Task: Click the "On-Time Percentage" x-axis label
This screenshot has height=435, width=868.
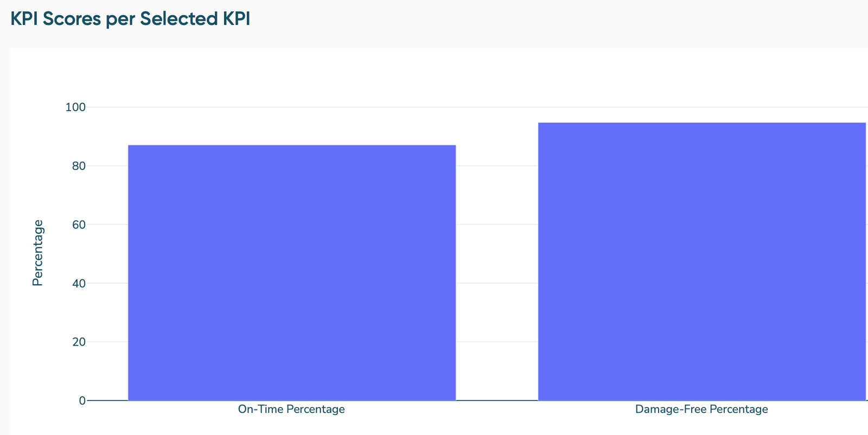Action: 291,409
